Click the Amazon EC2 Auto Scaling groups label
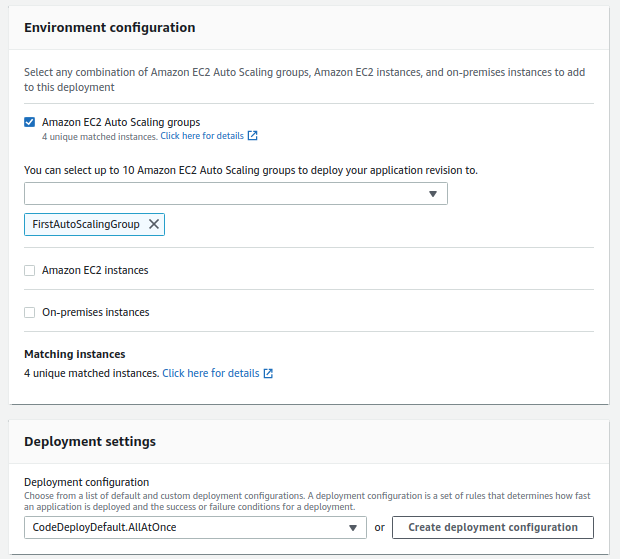The height and width of the screenshot is (559, 620). tap(121, 122)
